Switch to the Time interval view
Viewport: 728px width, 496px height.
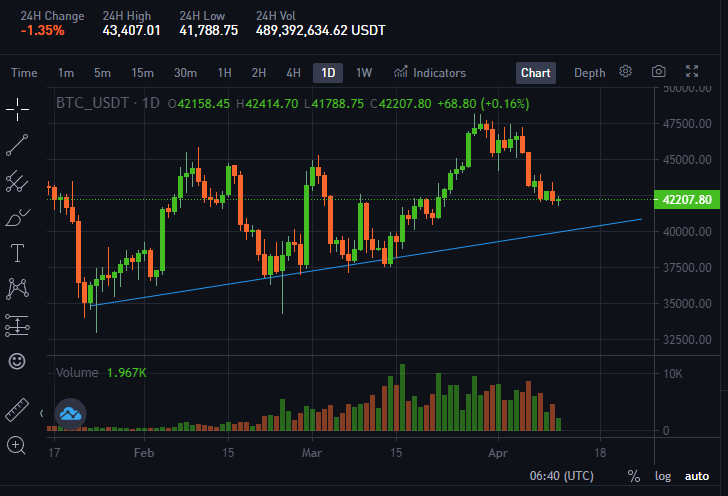pyautogui.click(x=24, y=73)
